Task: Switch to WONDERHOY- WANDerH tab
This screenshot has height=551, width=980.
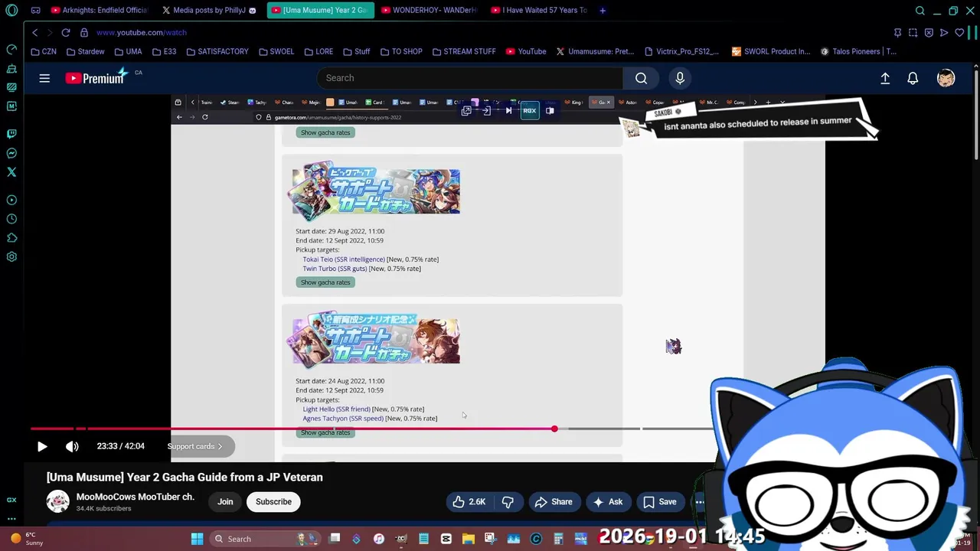Action: point(429,10)
